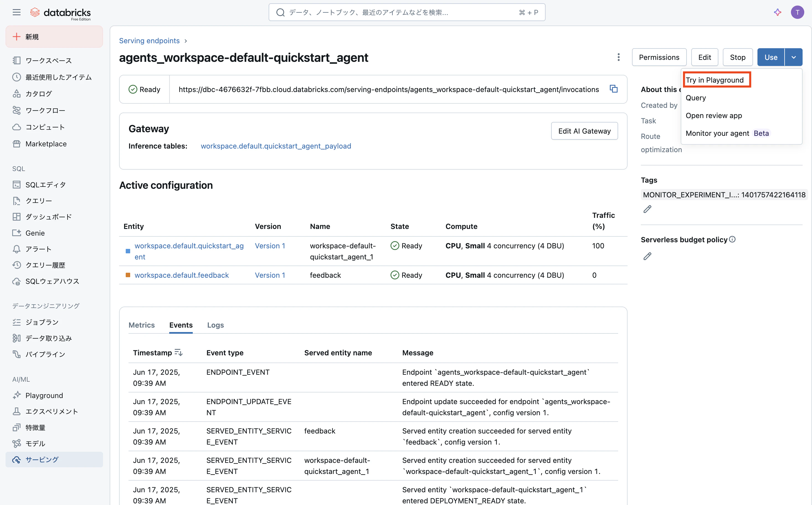The width and height of the screenshot is (812, 505).
Task: Switch to the Metrics tab
Action: tap(142, 325)
